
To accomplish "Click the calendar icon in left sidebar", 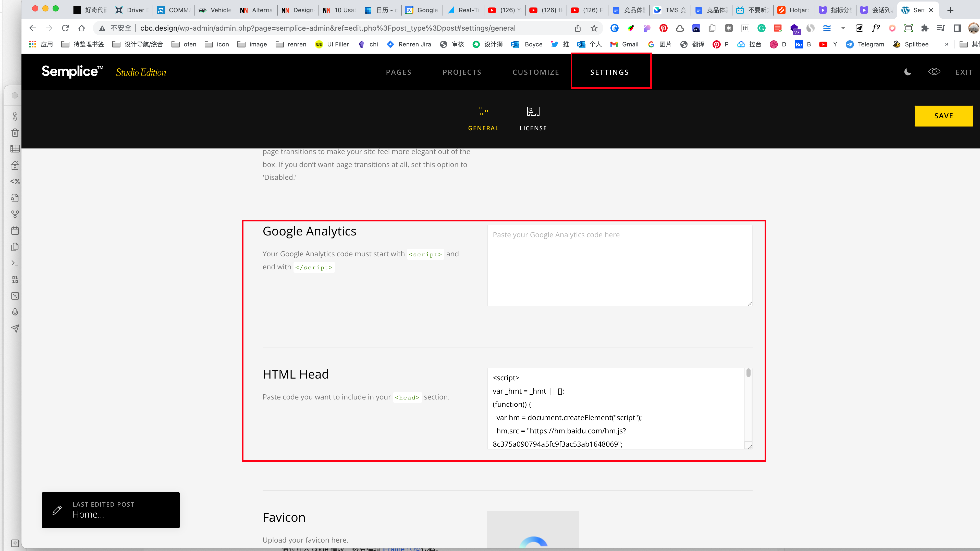I will pyautogui.click(x=15, y=230).
